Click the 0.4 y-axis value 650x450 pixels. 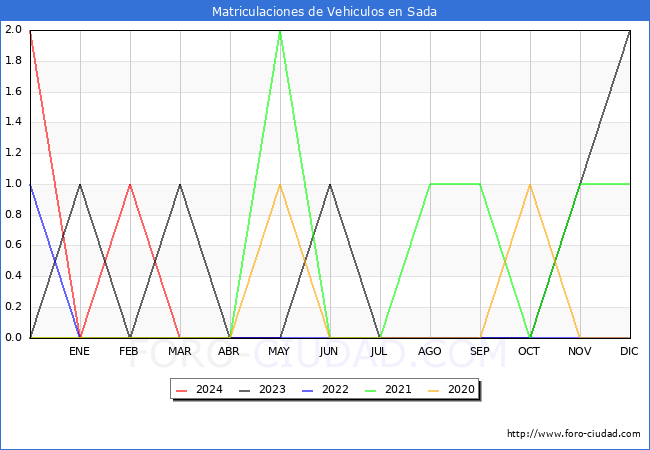tap(13, 276)
